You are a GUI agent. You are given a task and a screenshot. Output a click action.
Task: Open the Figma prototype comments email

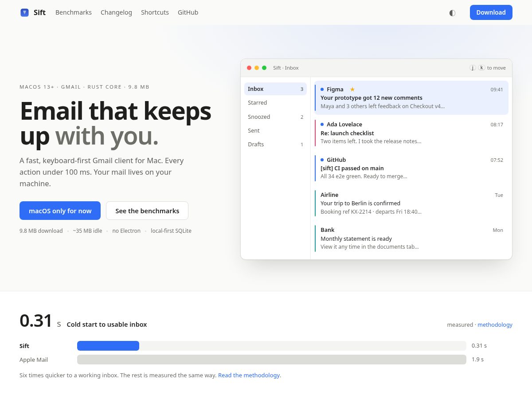411,98
